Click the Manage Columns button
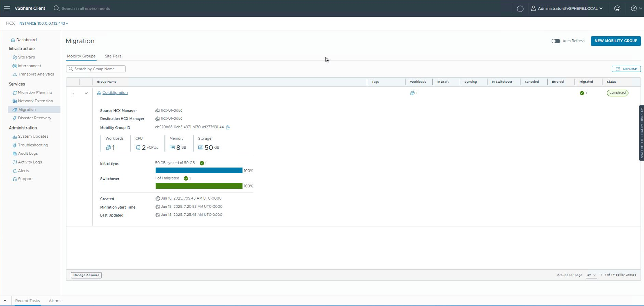Viewport: 644px width, 306px height. click(86, 275)
